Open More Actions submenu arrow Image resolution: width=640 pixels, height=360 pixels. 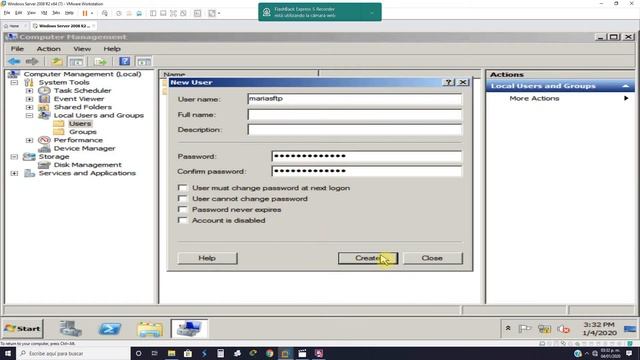click(626, 98)
